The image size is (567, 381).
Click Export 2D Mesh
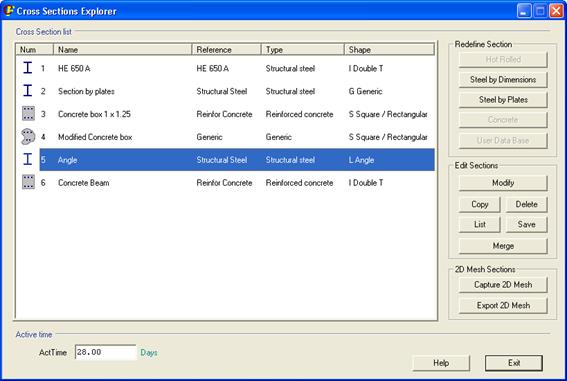pos(503,306)
